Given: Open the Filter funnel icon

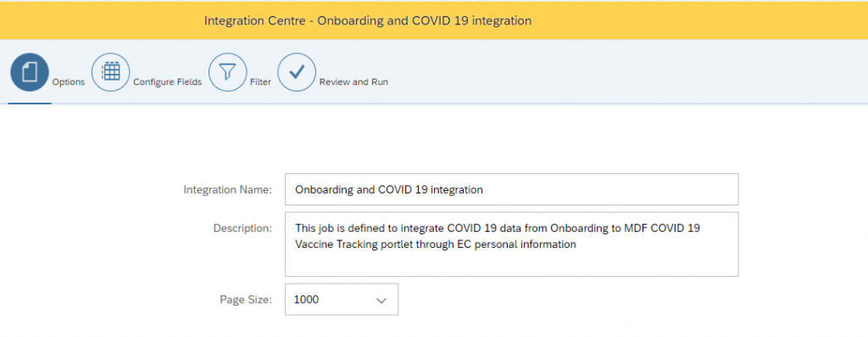Looking at the screenshot, I should click(x=227, y=72).
